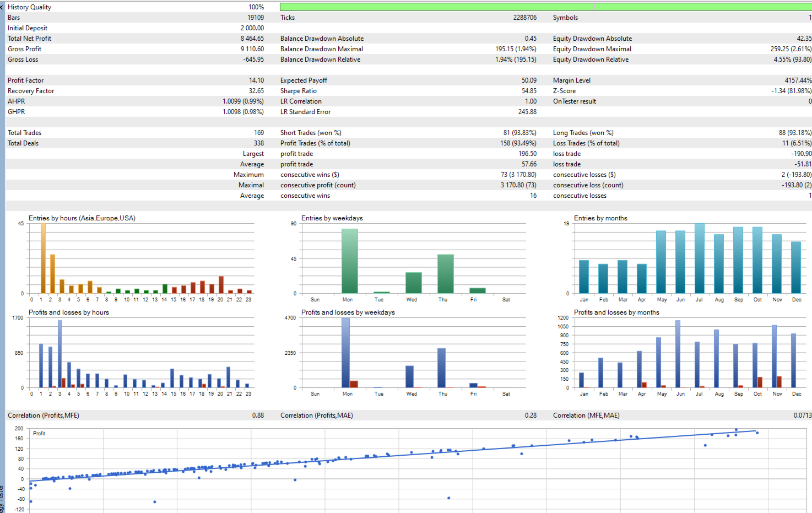Select Long Trades value 88 (93.18%)
This screenshot has height=513, width=812.
795,133
